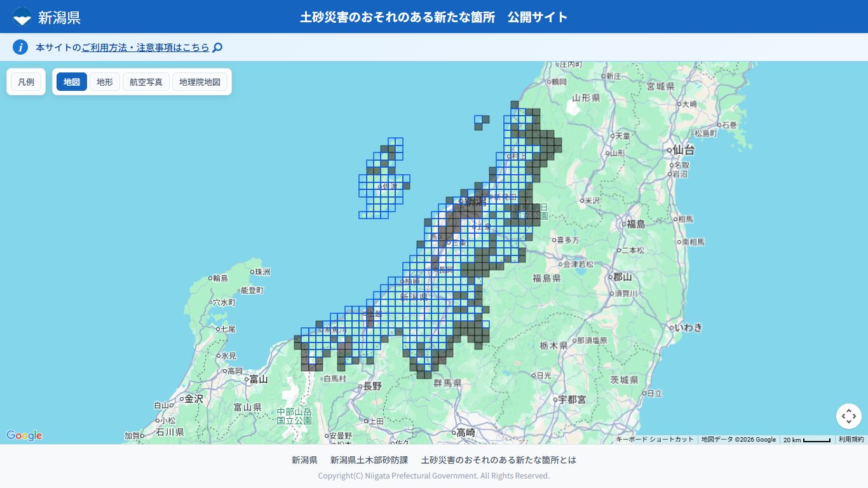This screenshot has width=868, height=488.
Task: Open 土砂災害のおそれのある新たな箇所とは page
Action: click(x=498, y=459)
